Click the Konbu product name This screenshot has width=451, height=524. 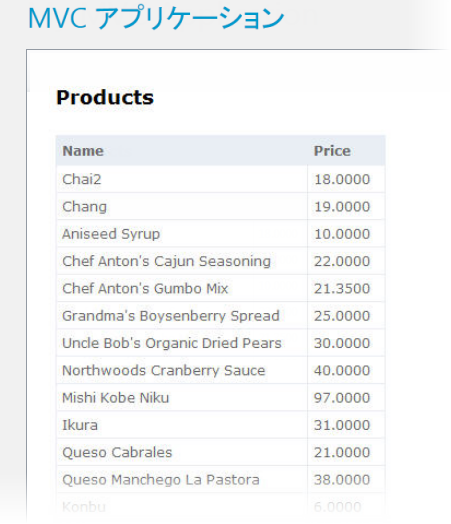[x=84, y=507]
